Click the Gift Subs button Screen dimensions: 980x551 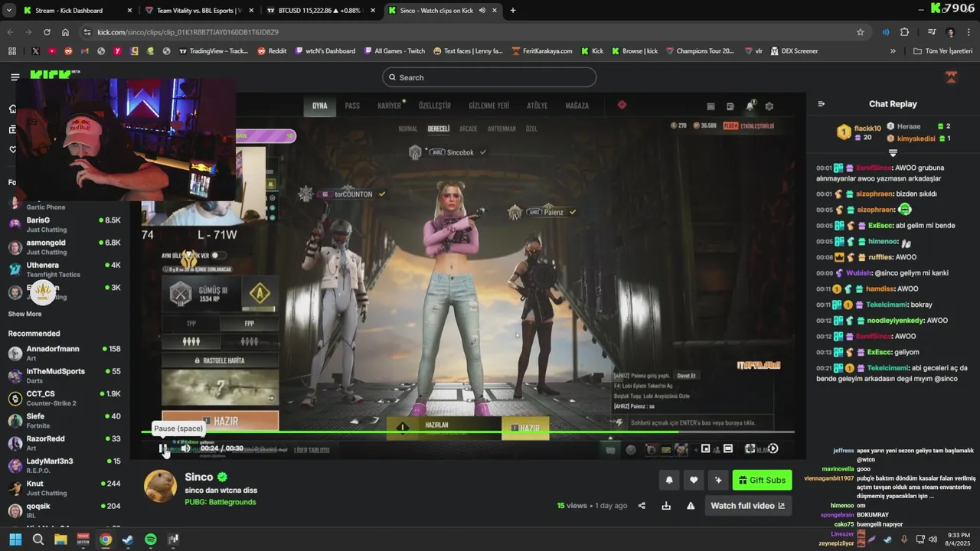(x=762, y=480)
